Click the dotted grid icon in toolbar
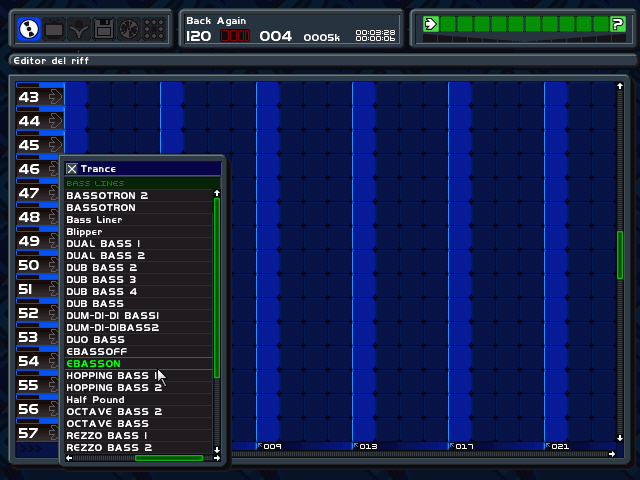This screenshot has width=640, height=480. pyautogui.click(x=154, y=29)
